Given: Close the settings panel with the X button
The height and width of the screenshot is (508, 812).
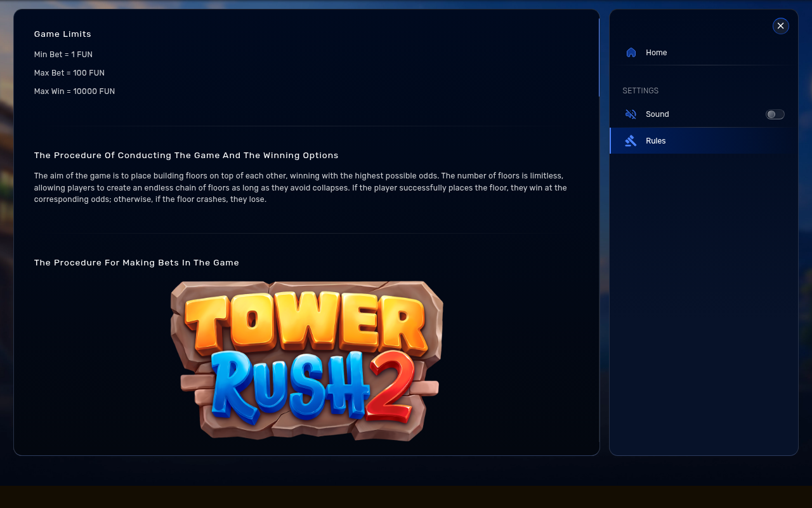Looking at the screenshot, I should [781, 26].
